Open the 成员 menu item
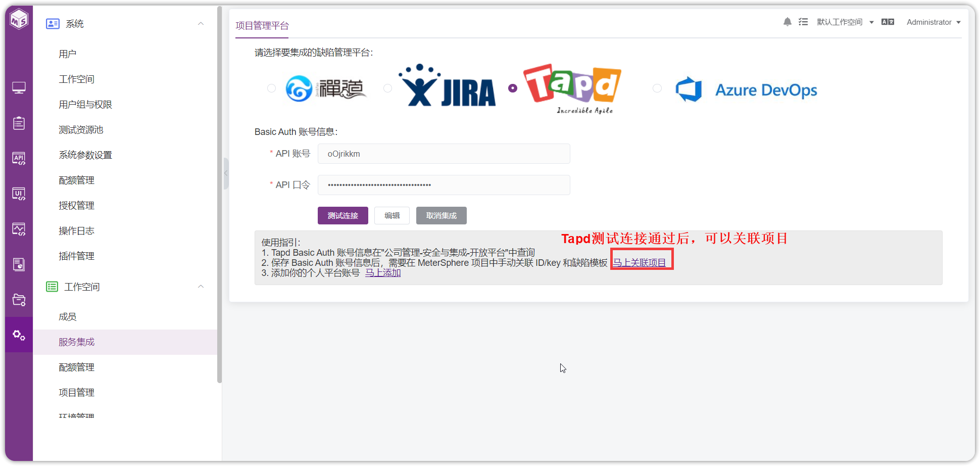Viewport: 980px width, 466px height. pos(125,317)
